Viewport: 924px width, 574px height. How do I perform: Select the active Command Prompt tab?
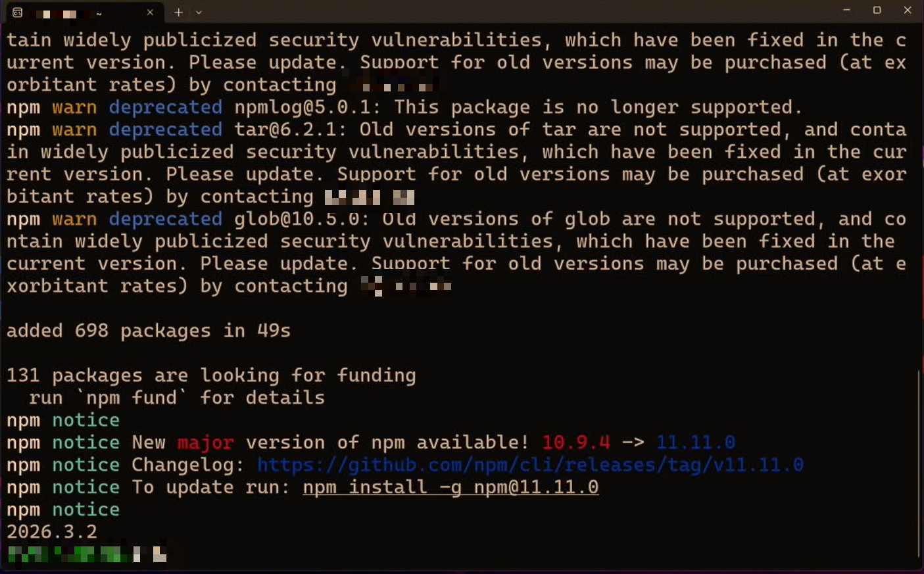pyautogui.click(x=79, y=11)
